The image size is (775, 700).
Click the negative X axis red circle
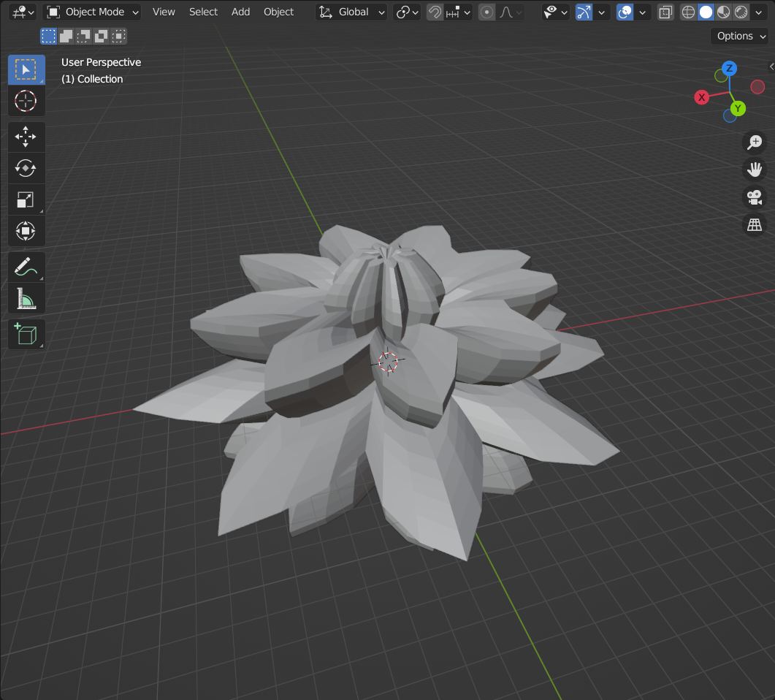point(757,87)
